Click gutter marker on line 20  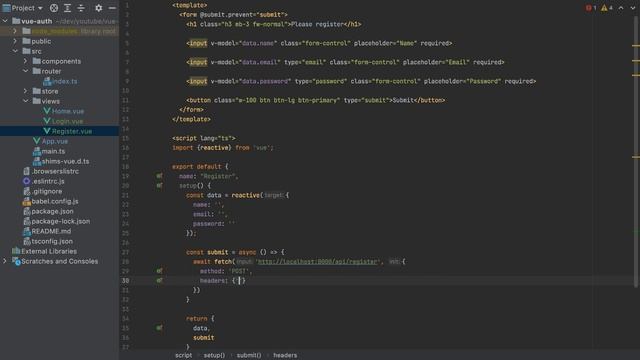pyautogui.click(x=159, y=185)
